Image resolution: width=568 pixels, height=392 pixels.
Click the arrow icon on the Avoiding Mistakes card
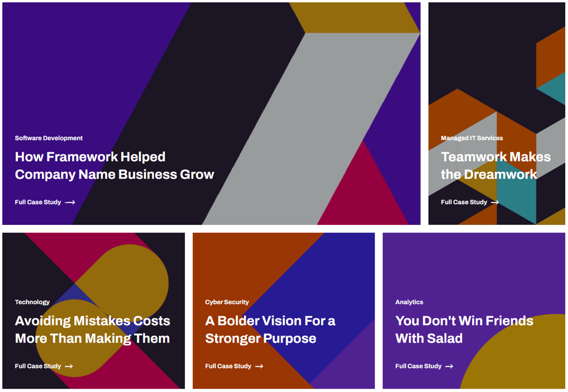click(x=69, y=366)
